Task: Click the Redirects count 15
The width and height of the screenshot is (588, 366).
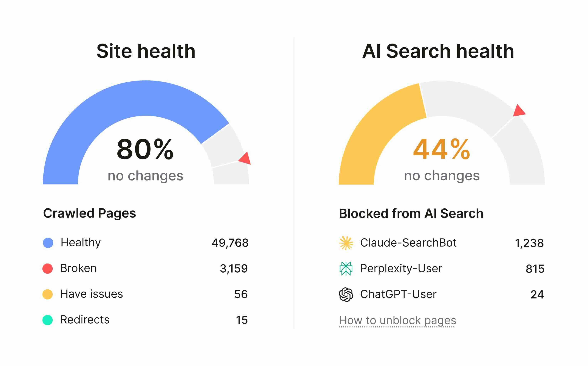Action: click(242, 320)
